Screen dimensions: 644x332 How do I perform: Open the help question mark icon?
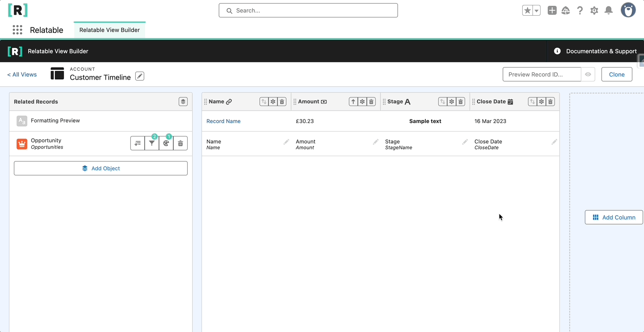click(x=580, y=10)
